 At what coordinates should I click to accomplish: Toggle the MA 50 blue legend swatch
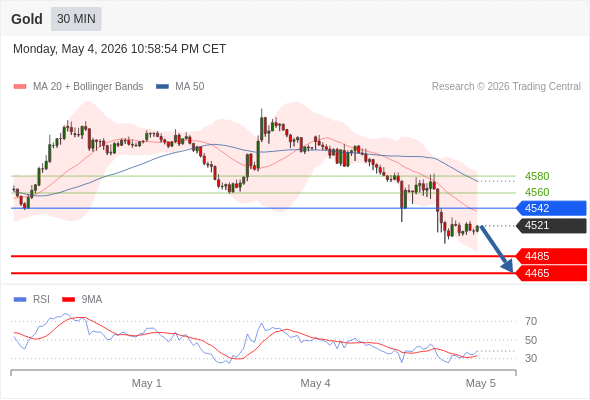(x=162, y=87)
